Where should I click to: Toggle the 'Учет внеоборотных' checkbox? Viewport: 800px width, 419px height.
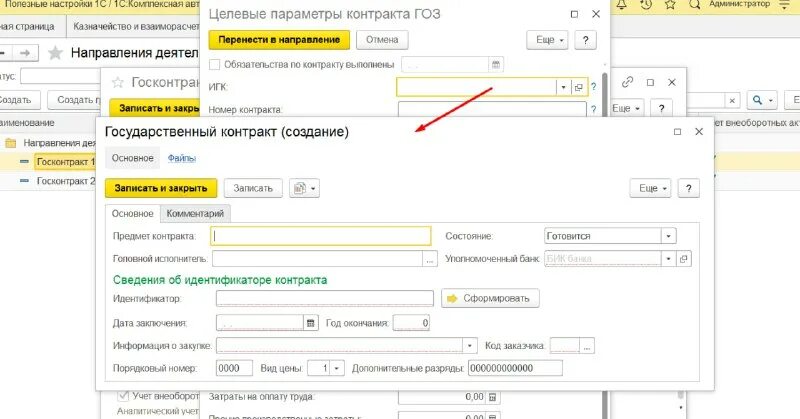pyautogui.click(x=123, y=396)
